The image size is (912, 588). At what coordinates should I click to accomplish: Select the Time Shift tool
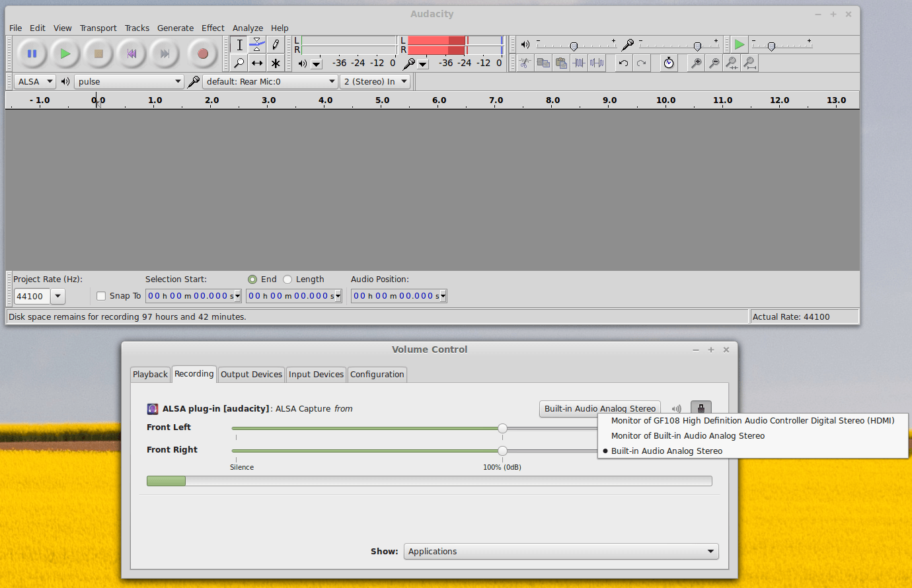point(257,63)
